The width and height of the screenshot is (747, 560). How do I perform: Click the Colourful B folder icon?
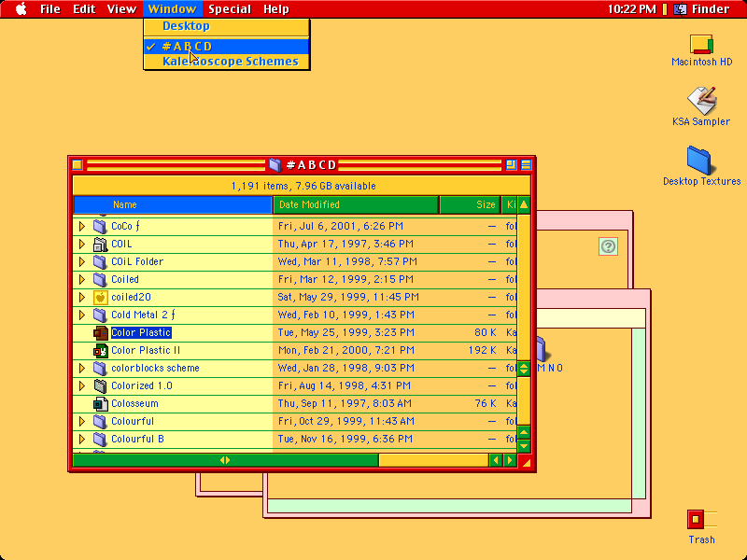[100, 439]
